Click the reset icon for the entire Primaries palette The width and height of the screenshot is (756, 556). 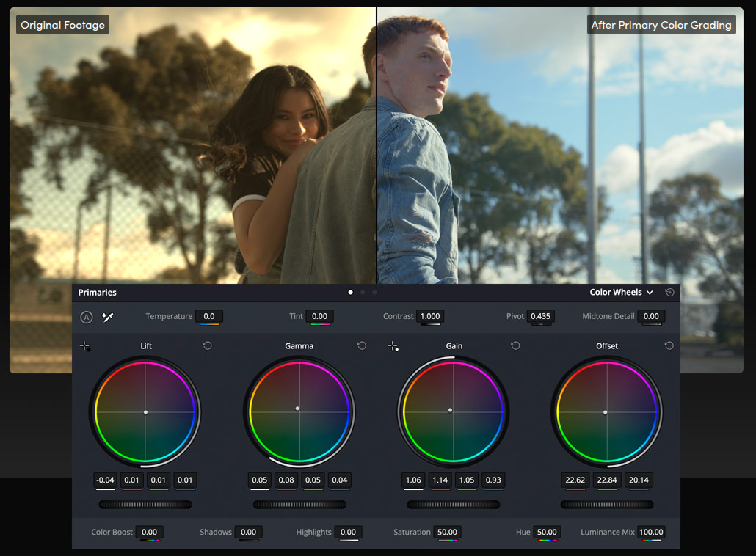[x=669, y=292]
